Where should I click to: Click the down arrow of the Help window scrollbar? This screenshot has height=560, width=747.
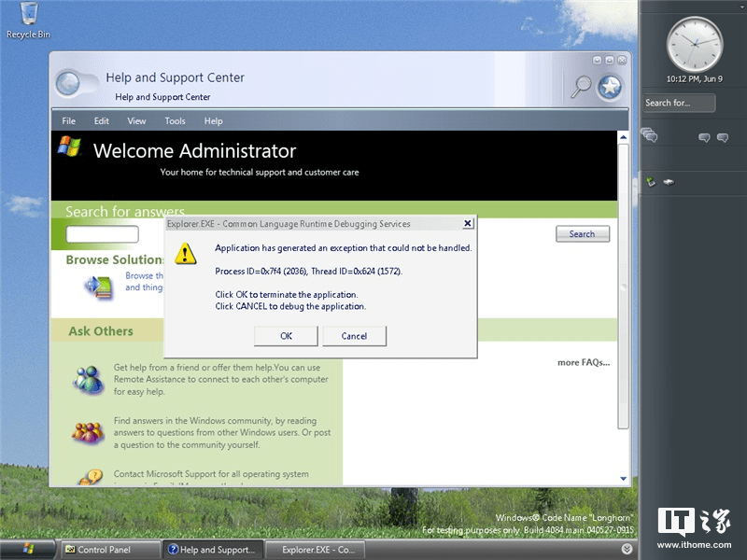tap(622, 477)
